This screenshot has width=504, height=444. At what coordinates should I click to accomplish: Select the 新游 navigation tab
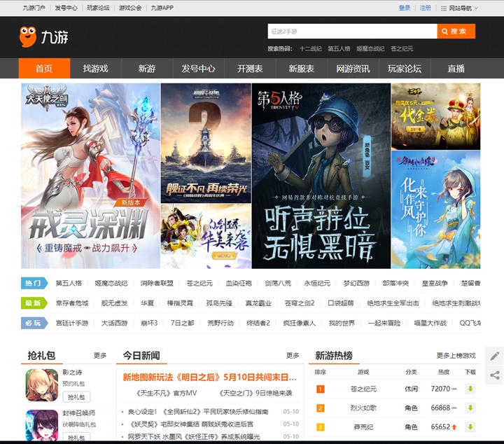pyautogui.click(x=147, y=68)
